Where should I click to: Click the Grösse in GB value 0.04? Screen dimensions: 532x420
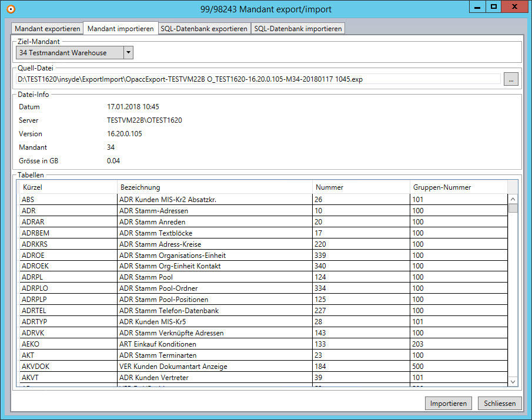point(113,161)
